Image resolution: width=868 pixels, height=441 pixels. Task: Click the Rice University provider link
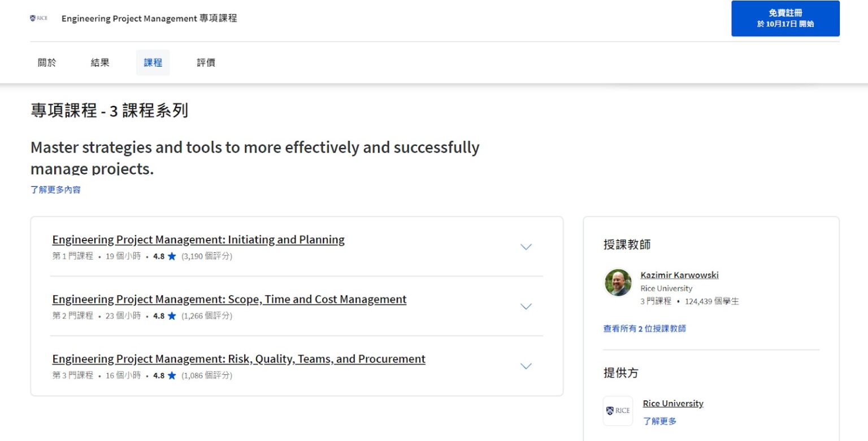click(x=673, y=403)
